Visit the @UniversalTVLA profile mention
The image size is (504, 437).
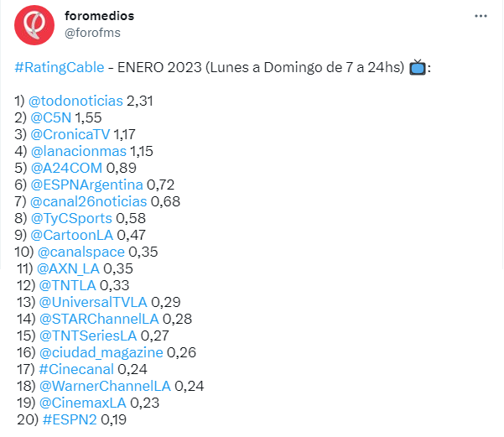point(93,302)
